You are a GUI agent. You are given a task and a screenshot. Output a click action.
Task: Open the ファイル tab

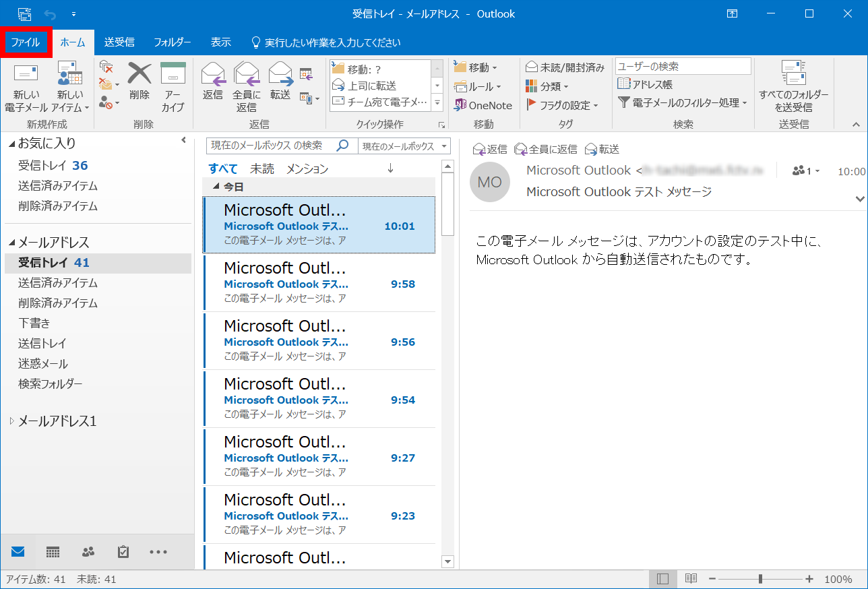coord(26,42)
